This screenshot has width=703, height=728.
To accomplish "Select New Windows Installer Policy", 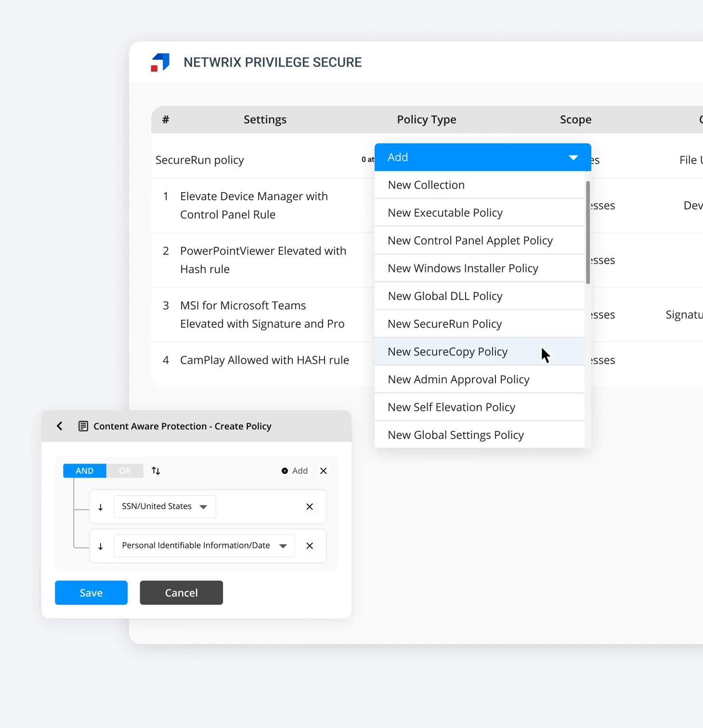I will click(480, 268).
